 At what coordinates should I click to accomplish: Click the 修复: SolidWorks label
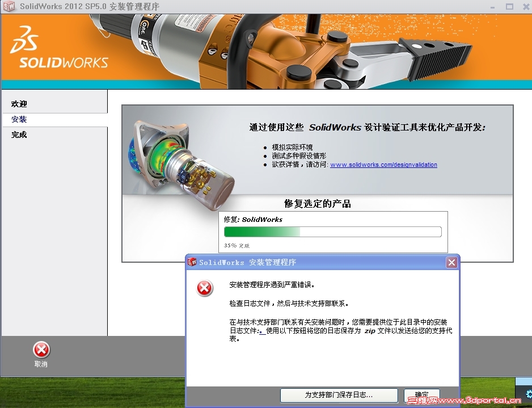pyautogui.click(x=253, y=219)
